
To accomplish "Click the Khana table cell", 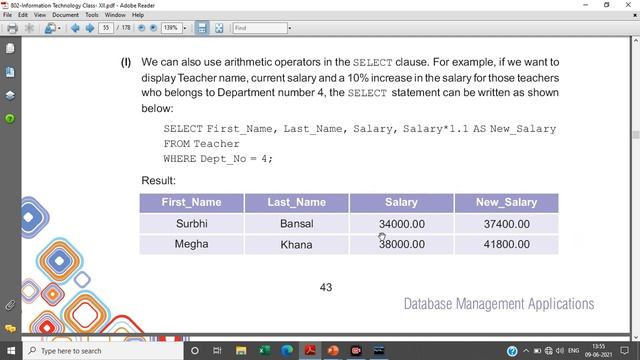I will coord(296,244).
